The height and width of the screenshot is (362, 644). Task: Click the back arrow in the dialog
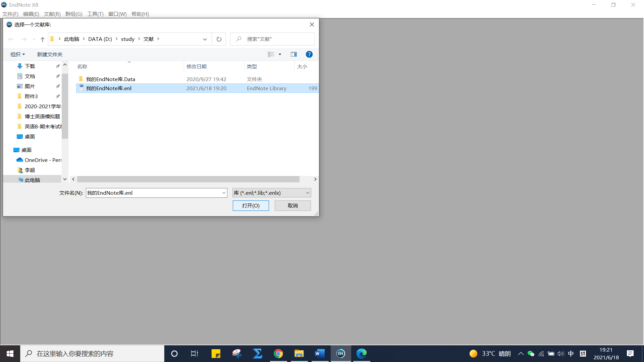(x=11, y=39)
